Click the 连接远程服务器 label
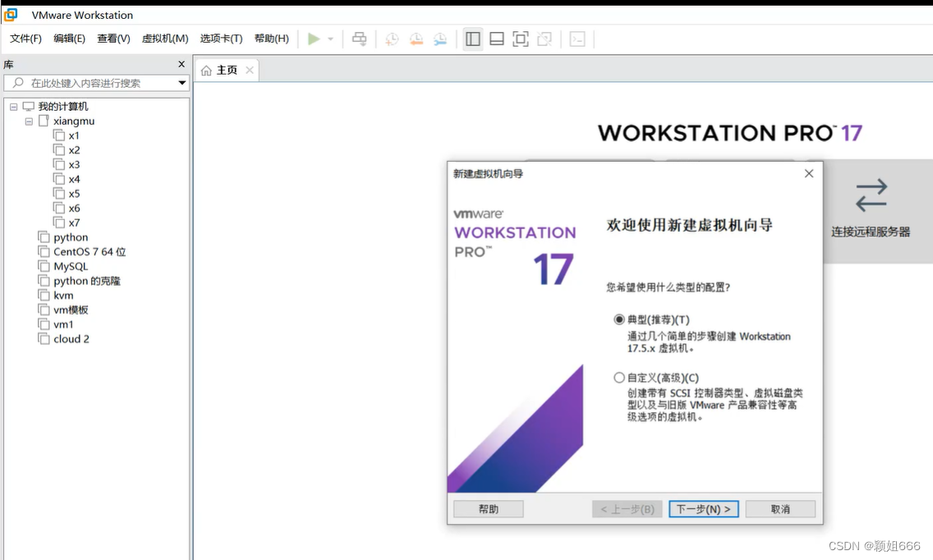Viewport: 933px width, 560px height. (x=871, y=232)
